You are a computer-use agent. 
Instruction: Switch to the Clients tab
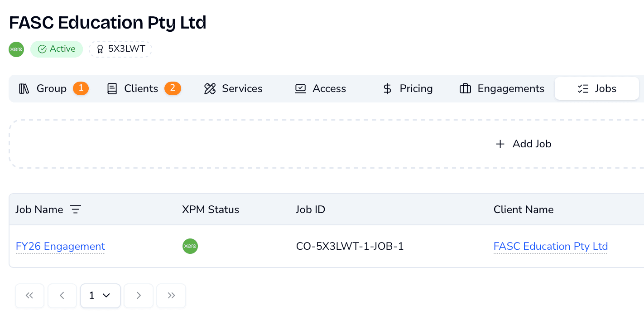click(x=141, y=88)
